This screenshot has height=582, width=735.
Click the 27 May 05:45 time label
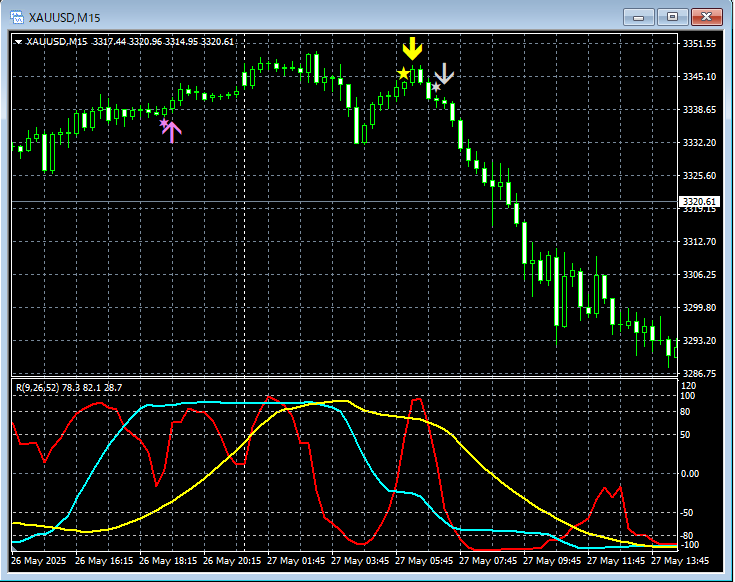[424, 561]
